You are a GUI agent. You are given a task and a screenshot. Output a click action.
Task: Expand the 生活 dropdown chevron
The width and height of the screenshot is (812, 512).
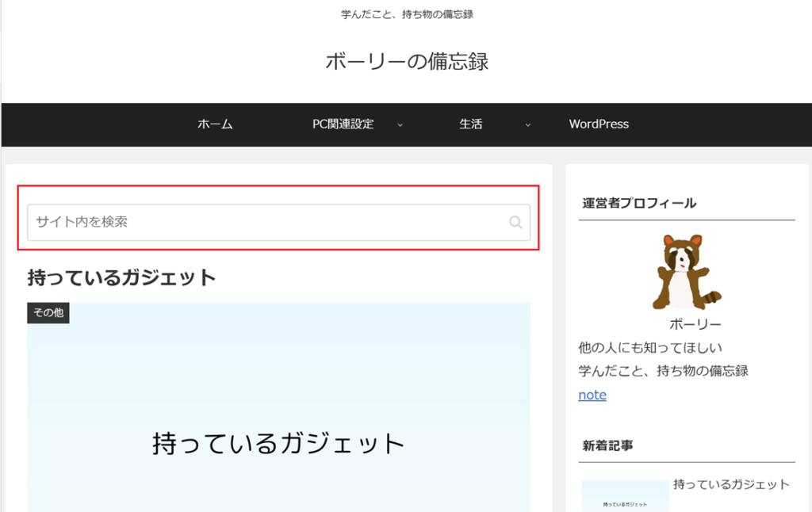pos(527,125)
